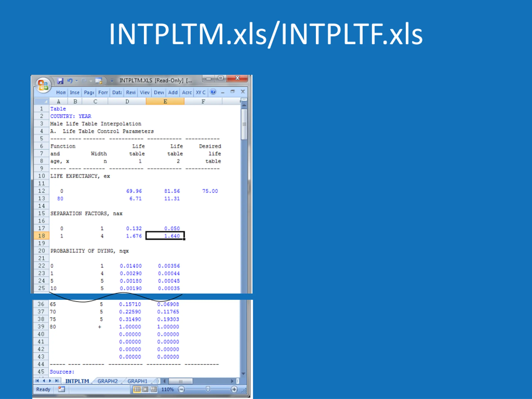The width and height of the screenshot is (532, 399).
Task: Select cell containing 75.00 desired life expectancy
Action: (x=210, y=191)
